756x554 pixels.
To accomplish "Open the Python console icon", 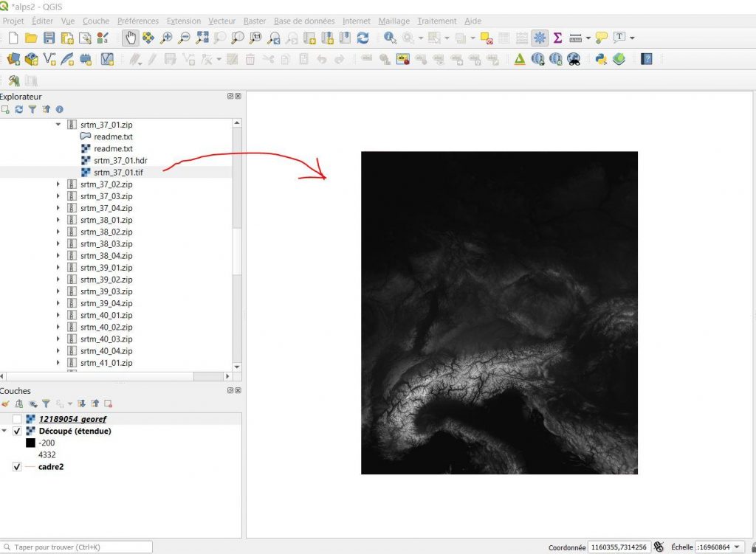I will (601, 59).
